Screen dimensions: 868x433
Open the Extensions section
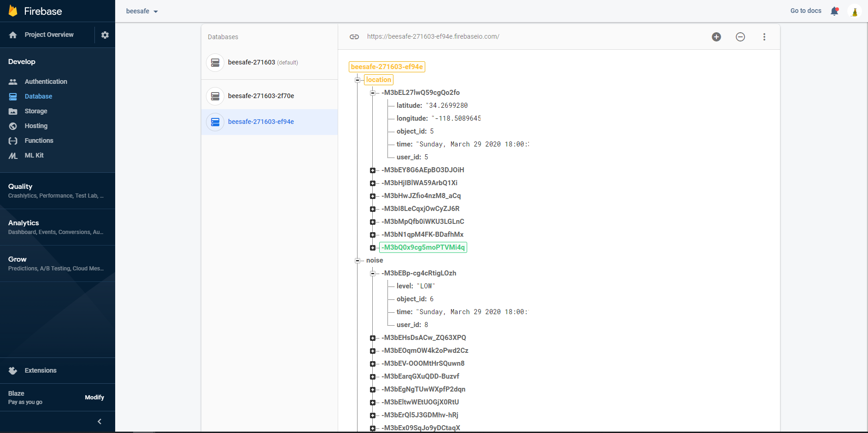click(x=41, y=370)
